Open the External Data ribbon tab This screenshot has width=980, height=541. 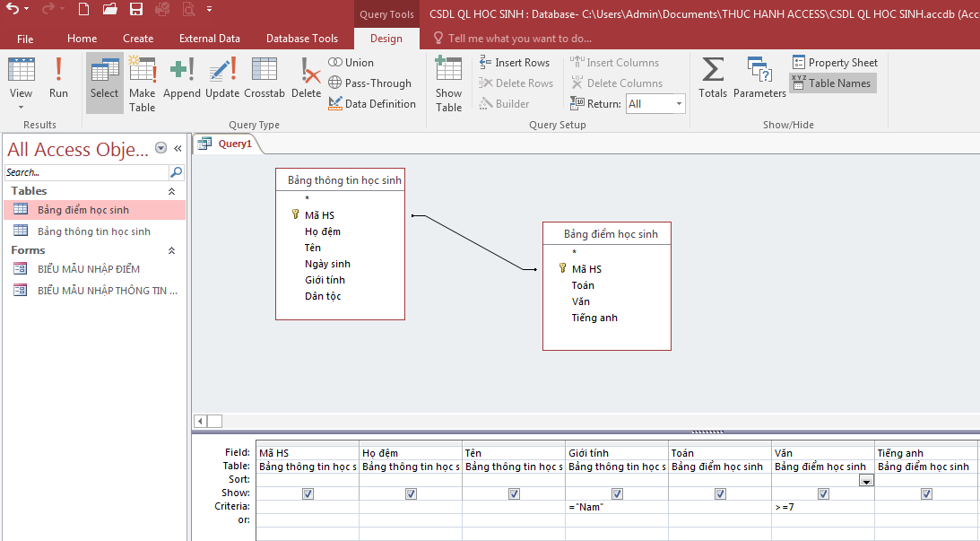click(209, 39)
